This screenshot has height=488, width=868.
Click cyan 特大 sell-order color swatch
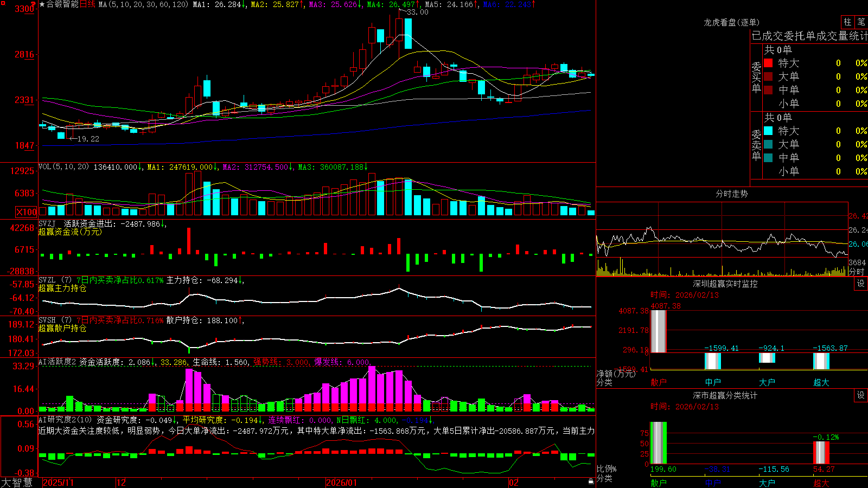tap(768, 131)
